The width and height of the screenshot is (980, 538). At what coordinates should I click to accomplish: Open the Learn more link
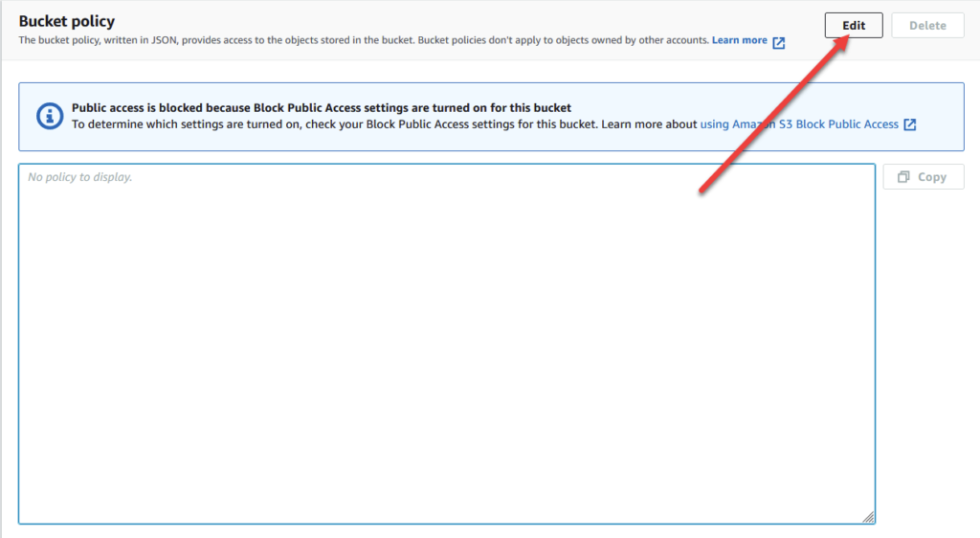[x=739, y=41]
